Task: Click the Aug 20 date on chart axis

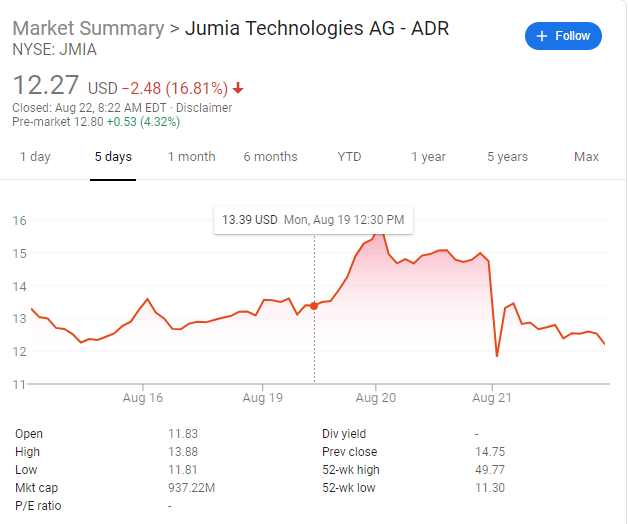Action: tap(376, 398)
